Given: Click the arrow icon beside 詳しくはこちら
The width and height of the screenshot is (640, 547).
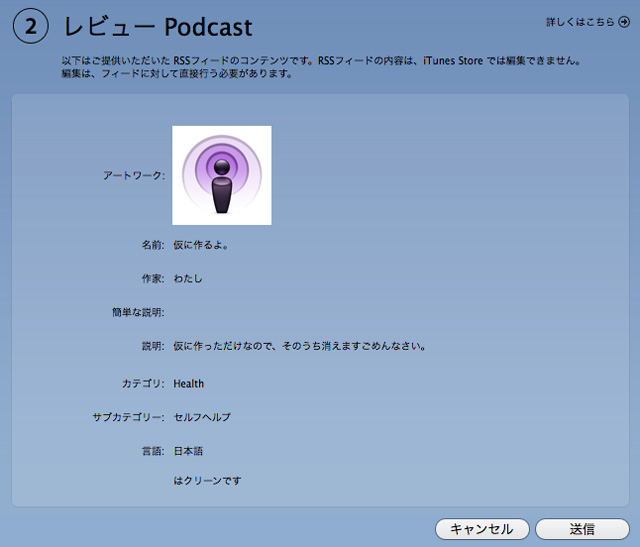Looking at the screenshot, I should click(624, 22).
